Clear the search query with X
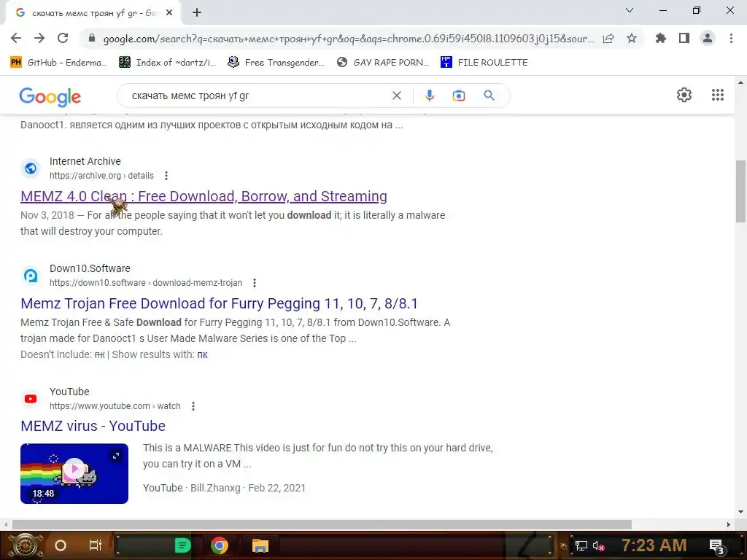This screenshot has height=560, width=747. click(x=396, y=96)
